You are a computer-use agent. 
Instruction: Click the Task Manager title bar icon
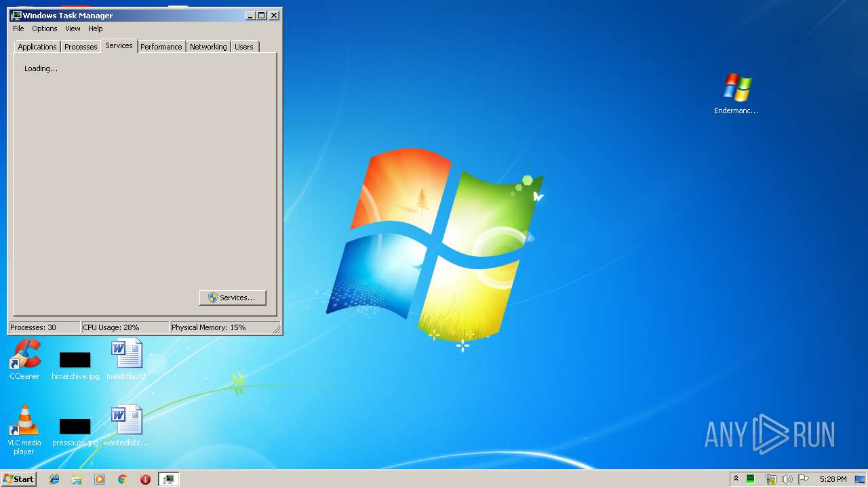pos(16,15)
